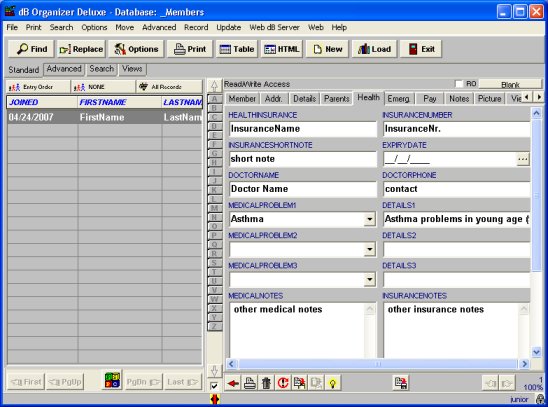Expand the MEDICALPROBLEM3 dropdown list
This screenshot has height=407, width=548.
tap(369, 279)
